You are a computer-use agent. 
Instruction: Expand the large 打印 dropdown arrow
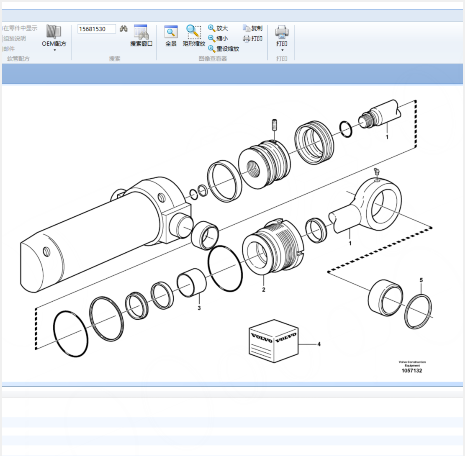pos(282,50)
